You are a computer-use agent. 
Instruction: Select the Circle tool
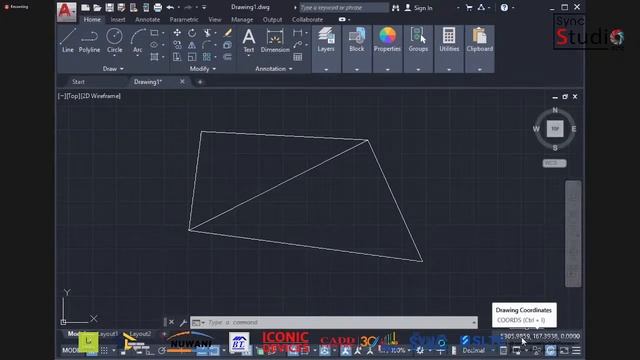(114, 41)
